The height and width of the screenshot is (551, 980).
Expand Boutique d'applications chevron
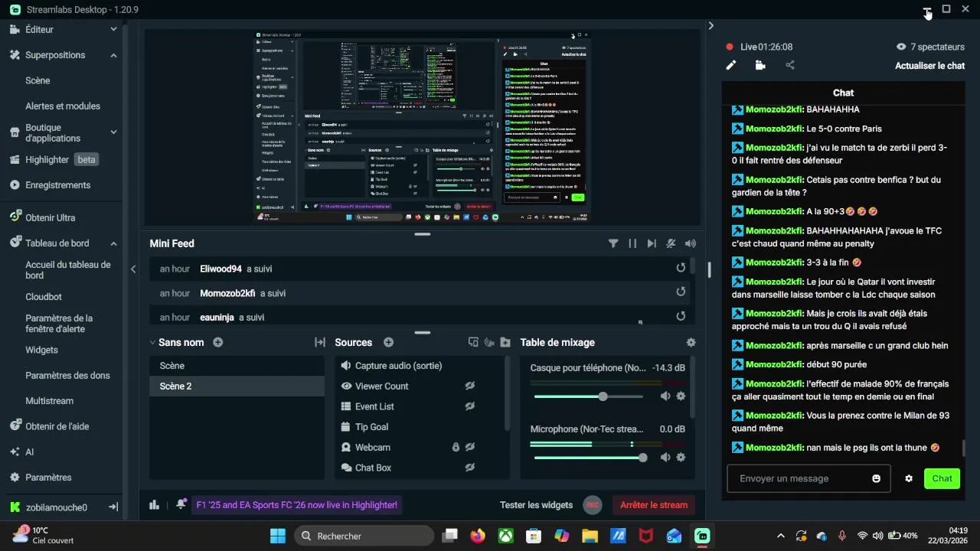point(113,132)
